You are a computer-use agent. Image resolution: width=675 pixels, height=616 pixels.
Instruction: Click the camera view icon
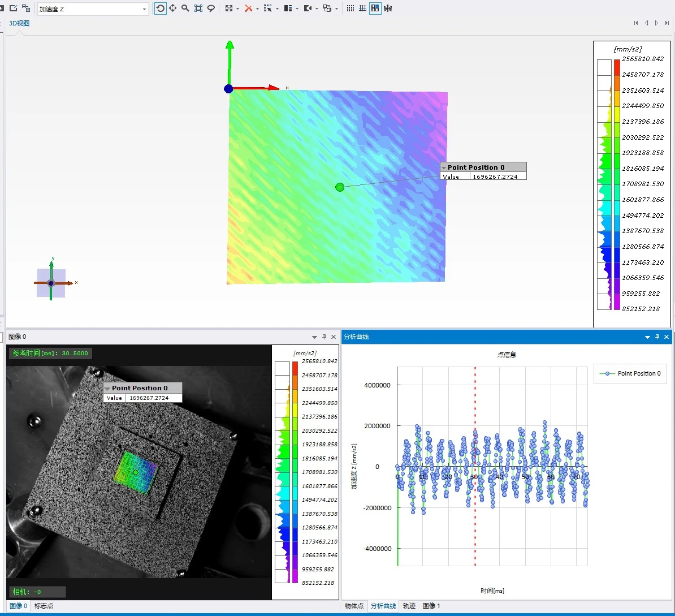pos(308,8)
